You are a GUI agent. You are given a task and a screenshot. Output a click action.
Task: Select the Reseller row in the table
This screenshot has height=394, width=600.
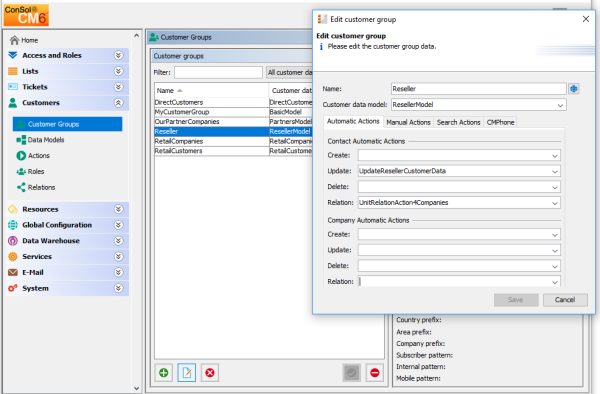tap(233, 131)
